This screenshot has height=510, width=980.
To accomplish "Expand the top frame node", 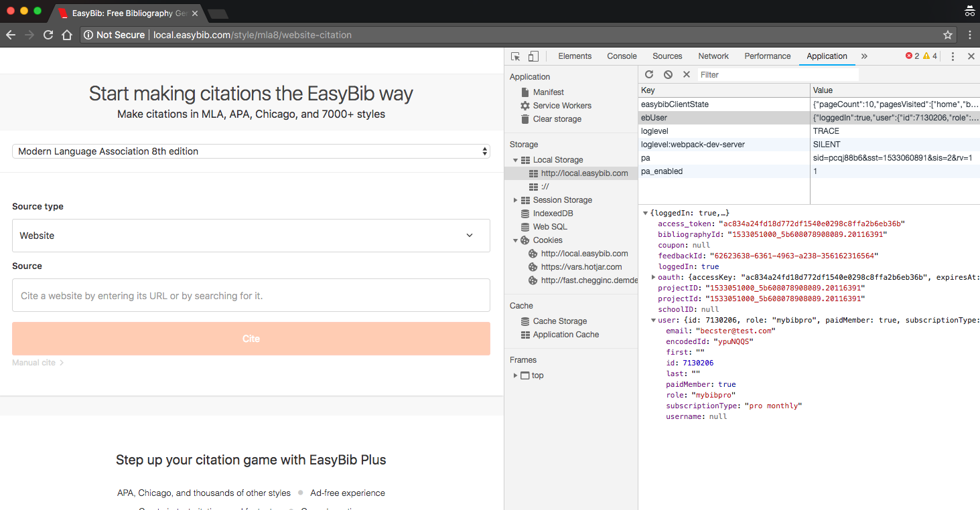I will (516, 375).
